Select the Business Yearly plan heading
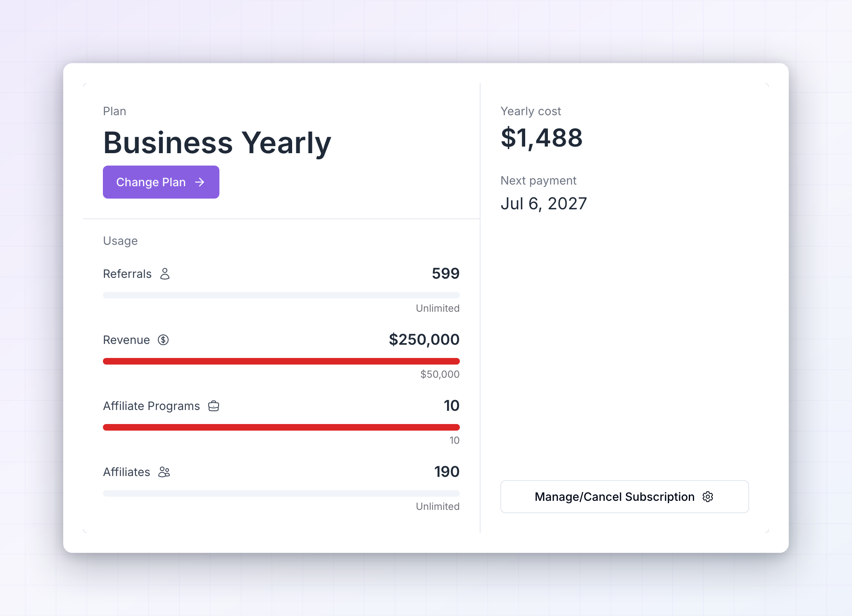This screenshot has height=616, width=852. click(217, 143)
